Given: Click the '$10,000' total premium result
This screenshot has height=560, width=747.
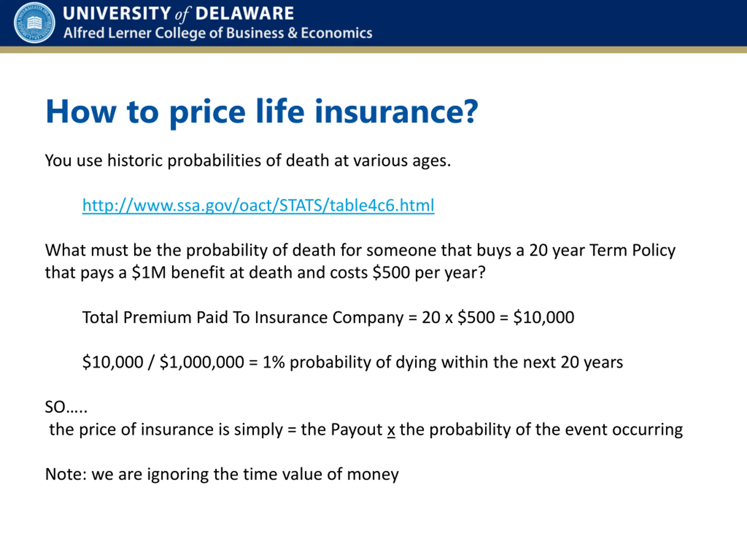Looking at the screenshot, I should 544,317.
